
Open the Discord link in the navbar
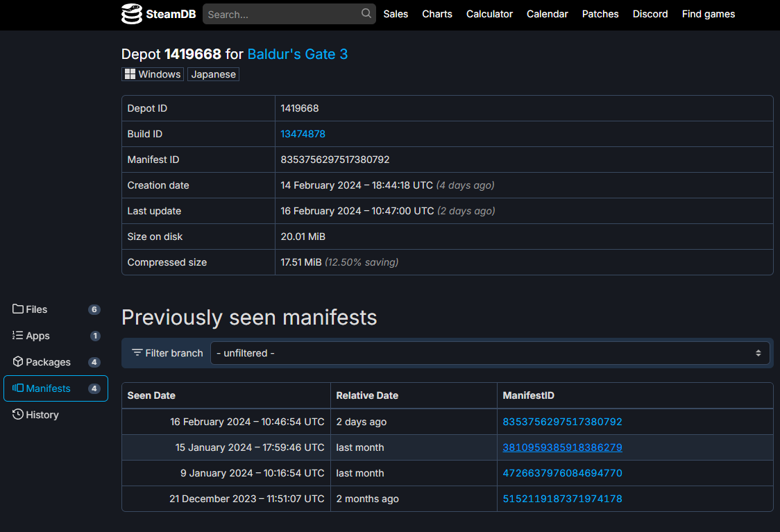650,14
